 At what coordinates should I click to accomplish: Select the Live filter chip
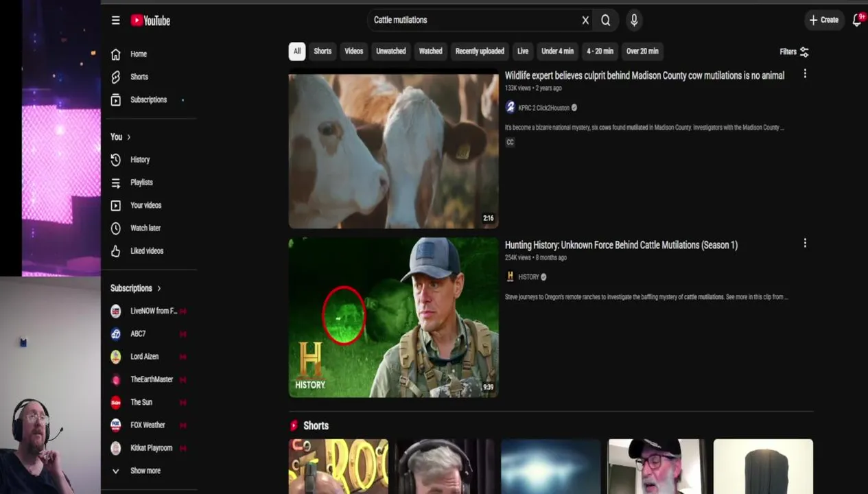click(x=523, y=51)
